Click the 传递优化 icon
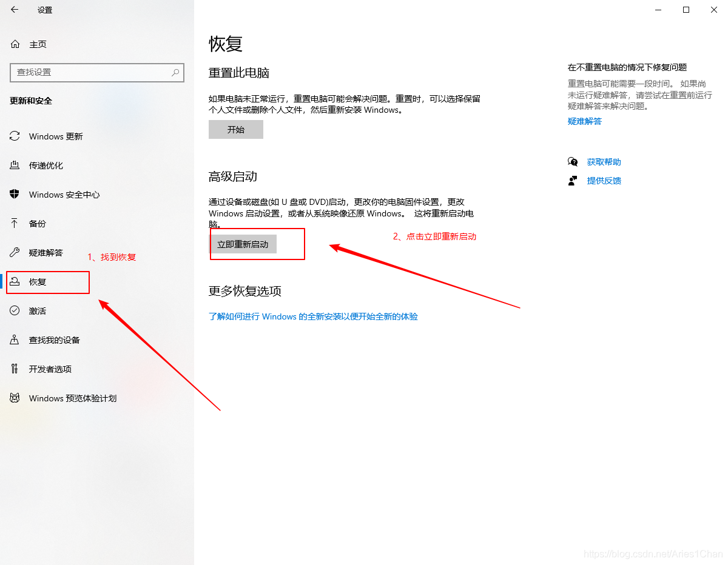 [15, 165]
